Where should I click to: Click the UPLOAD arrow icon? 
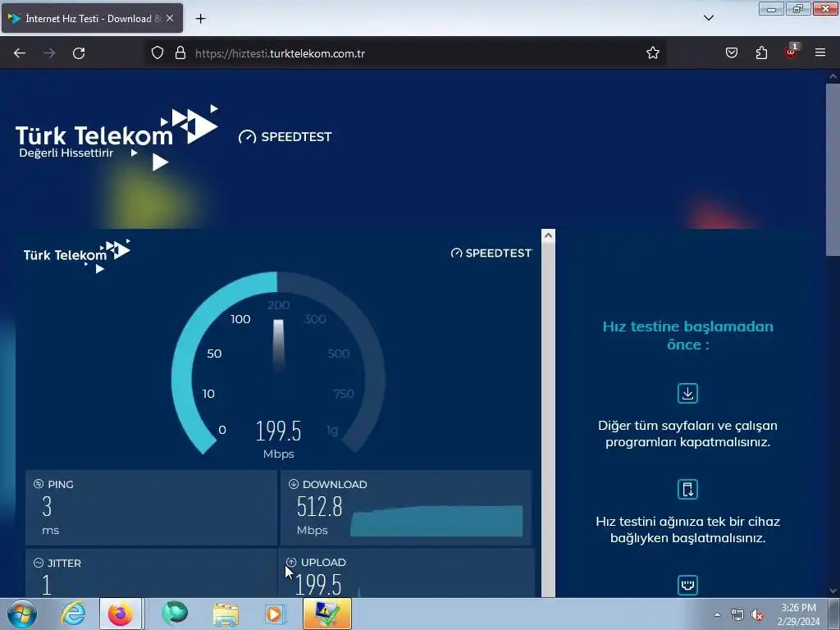(x=291, y=562)
